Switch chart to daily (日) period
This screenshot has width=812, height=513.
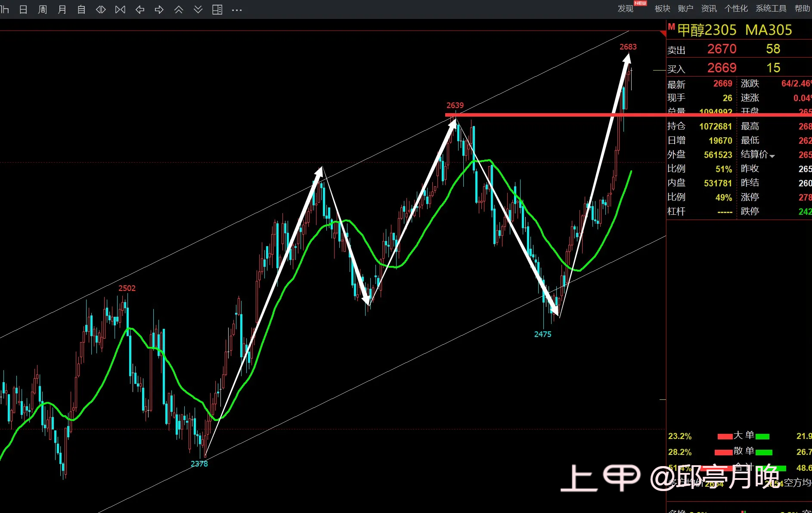[x=23, y=9]
